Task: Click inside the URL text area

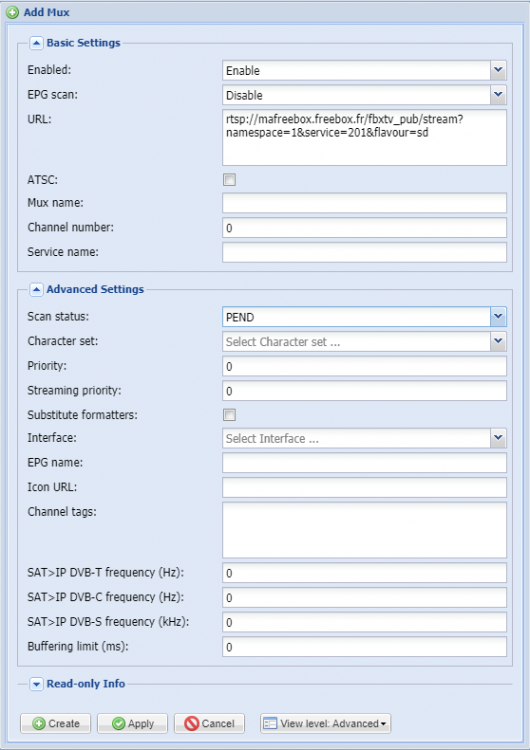Action: click(x=364, y=138)
